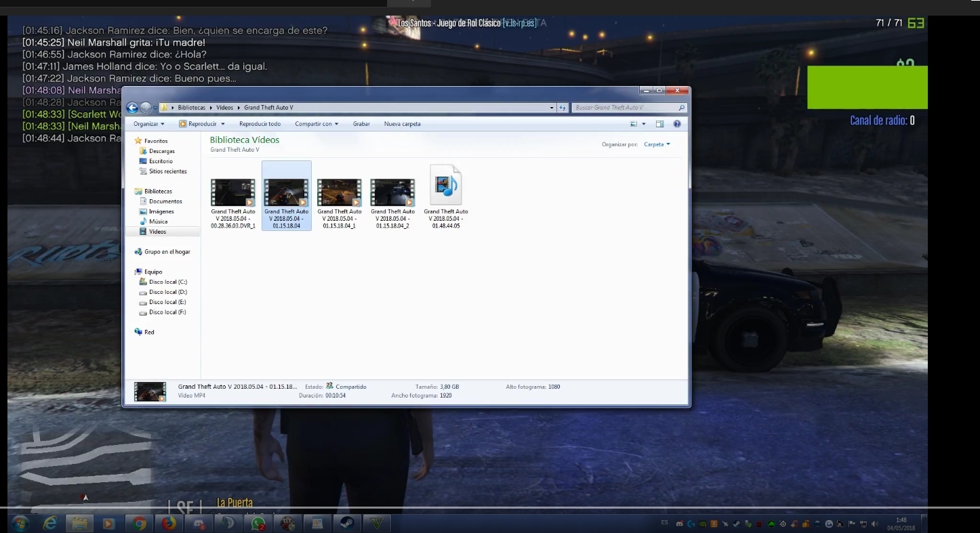The width and height of the screenshot is (980, 533).
Task: Open Windows Media Player from the taskbar
Action: 108,524
